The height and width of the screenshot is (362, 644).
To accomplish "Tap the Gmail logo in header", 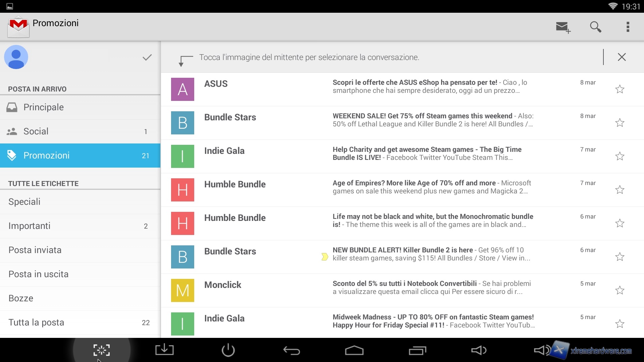I will point(18,27).
